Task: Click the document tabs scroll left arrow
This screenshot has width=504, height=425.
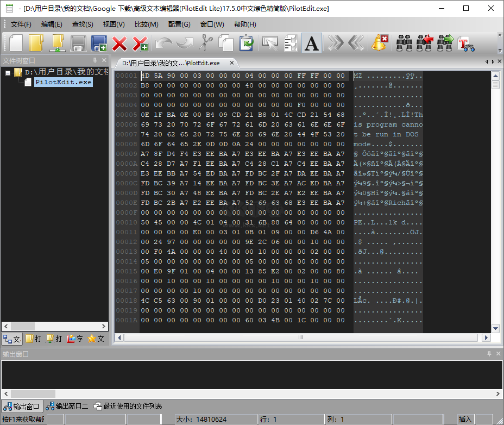Action: (x=487, y=61)
